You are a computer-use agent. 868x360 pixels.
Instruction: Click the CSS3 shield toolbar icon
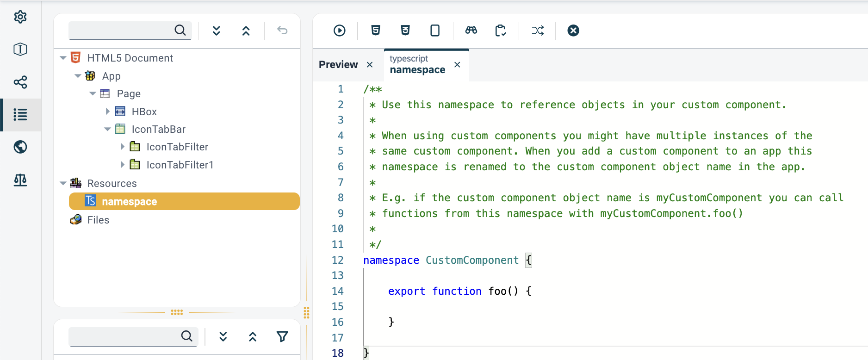point(405,31)
